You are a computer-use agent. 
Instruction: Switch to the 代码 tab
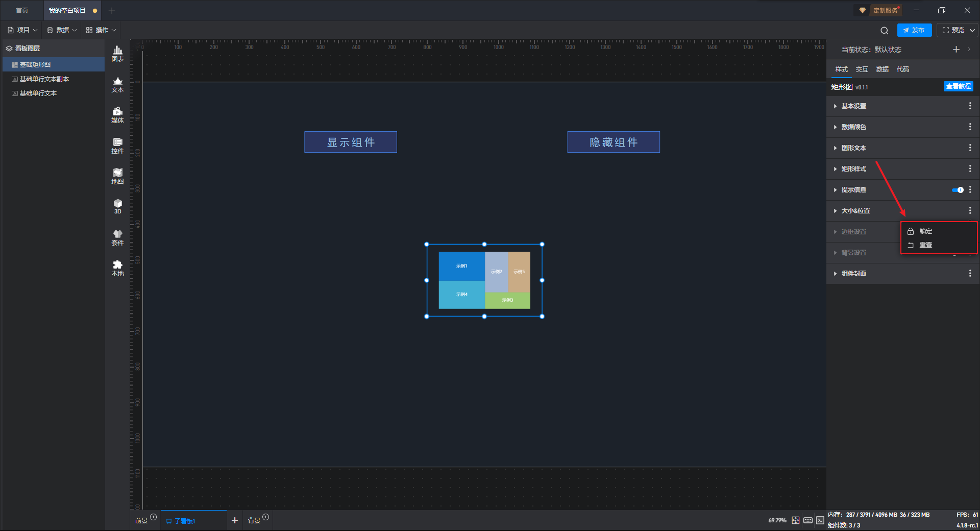point(902,69)
